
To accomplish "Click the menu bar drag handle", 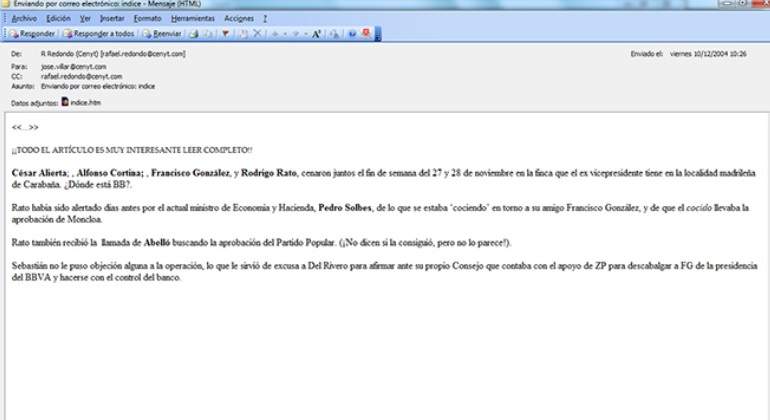I will (5, 18).
